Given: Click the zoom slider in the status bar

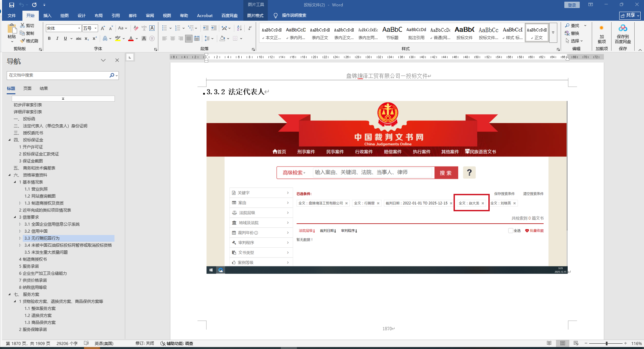Looking at the screenshot, I should [x=607, y=343].
